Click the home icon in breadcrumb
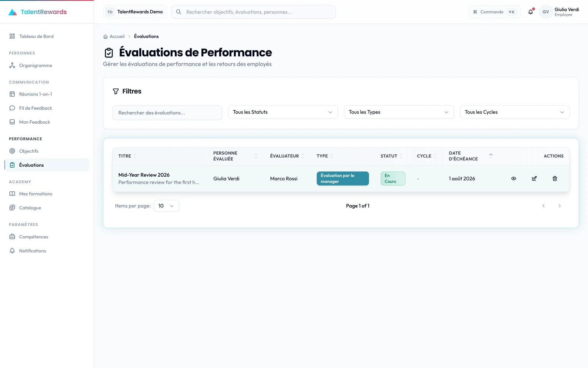 (x=105, y=36)
